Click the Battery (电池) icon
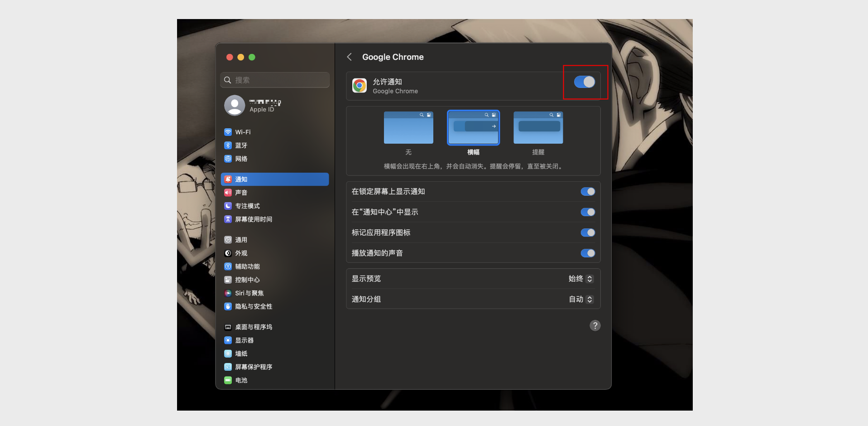 click(x=228, y=380)
